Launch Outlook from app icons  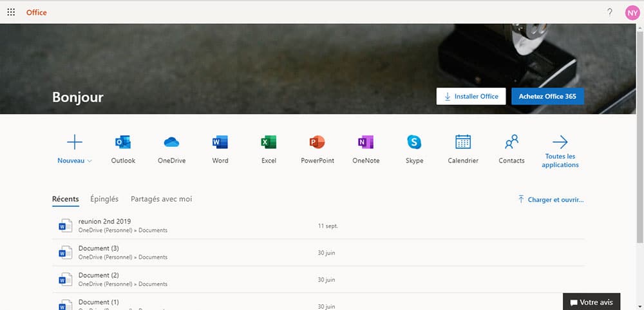coord(123,142)
